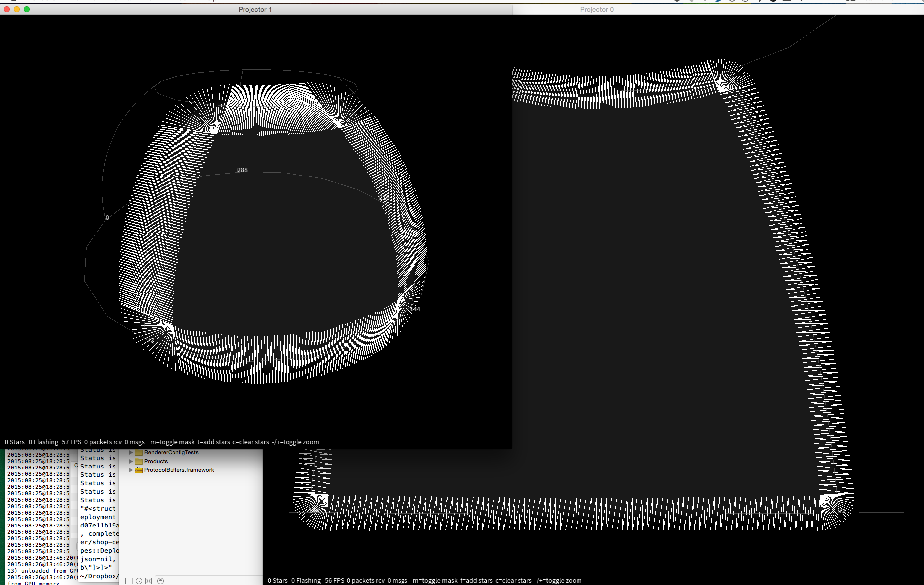924x585 pixels.
Task: Expand the Products group disclosure triangle
Action: 131,461
